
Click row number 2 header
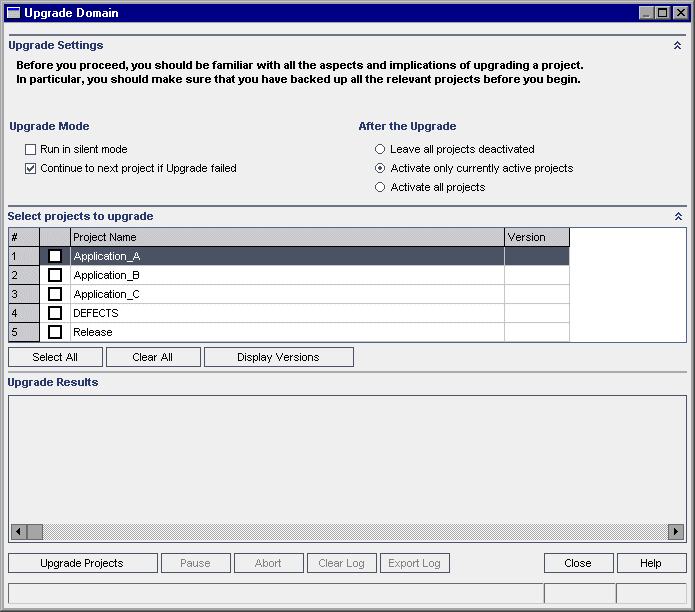point(24,275)
